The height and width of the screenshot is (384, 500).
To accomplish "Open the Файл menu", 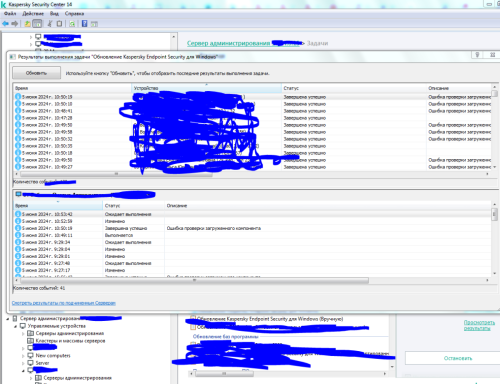I will 10,14.
